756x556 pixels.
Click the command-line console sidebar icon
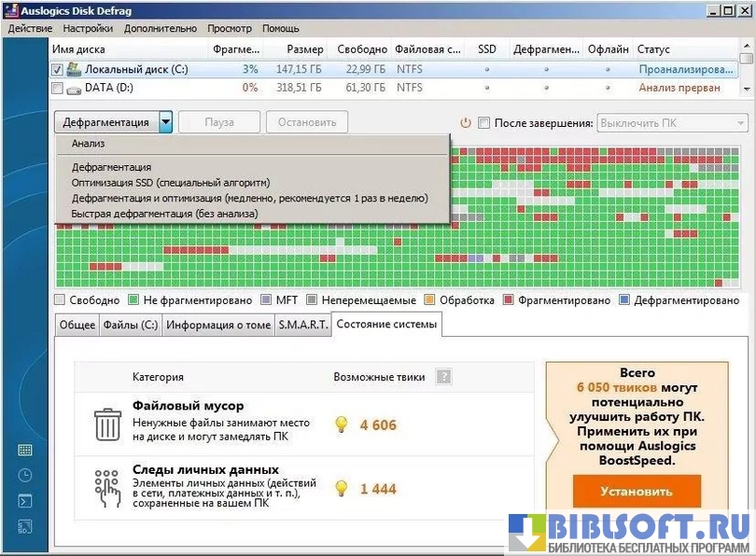click(25, 501)
